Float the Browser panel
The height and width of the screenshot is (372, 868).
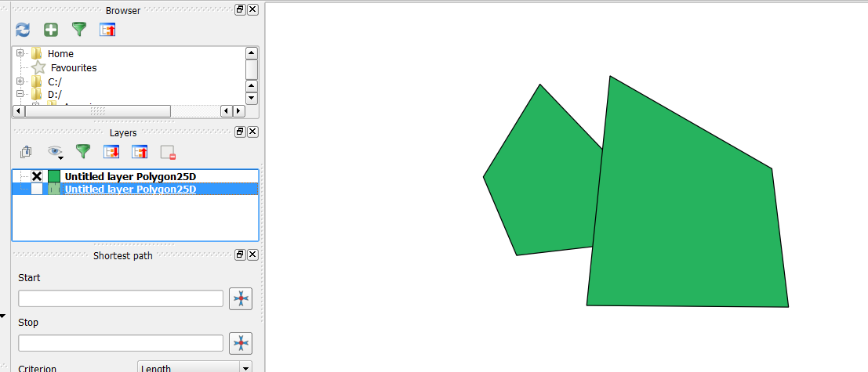[240, 9]
